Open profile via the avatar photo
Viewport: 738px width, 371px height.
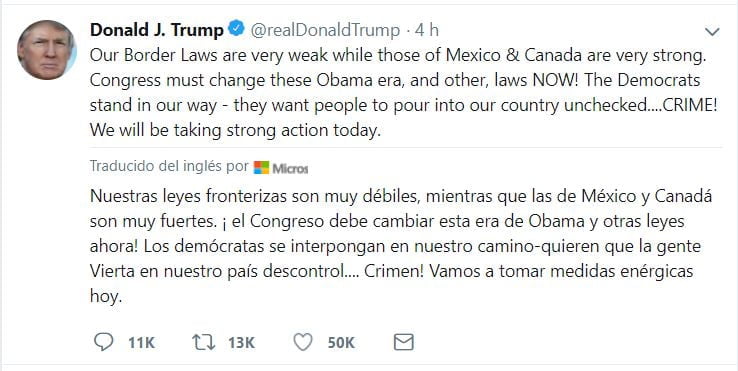pyautogui.click(x=47, y=49)
